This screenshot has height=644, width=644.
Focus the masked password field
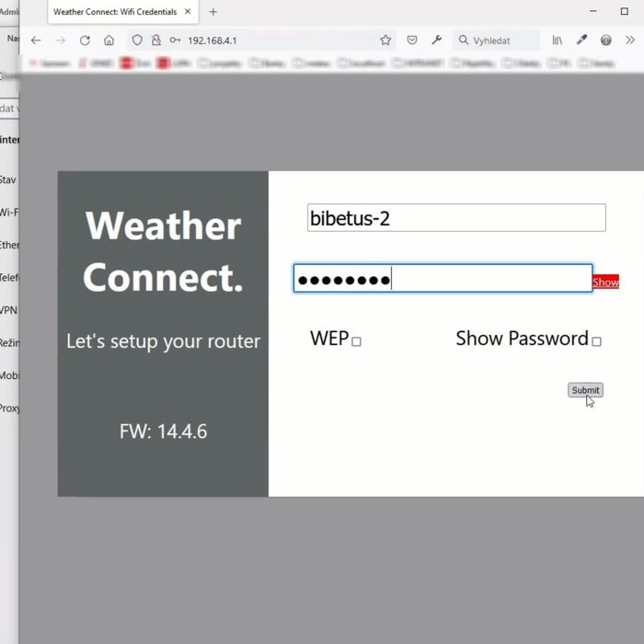(443, 279)
